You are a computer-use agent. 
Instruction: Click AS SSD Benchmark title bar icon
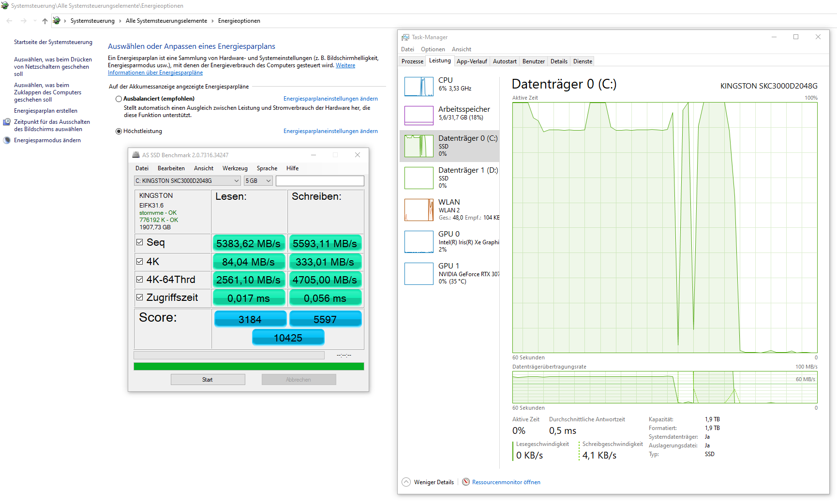[x=136, y=155]
